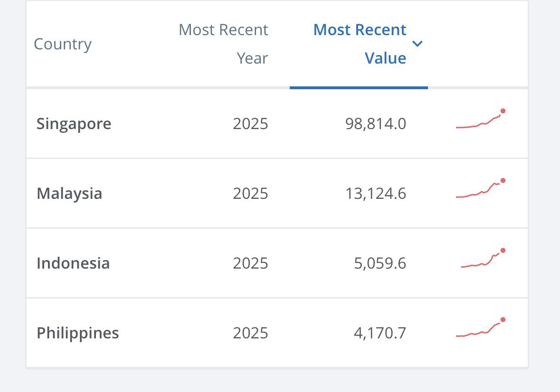Screen dimensions: 560x392
Task: Select the year 2025 in Singapore row
Action: [x=250, y=124]
